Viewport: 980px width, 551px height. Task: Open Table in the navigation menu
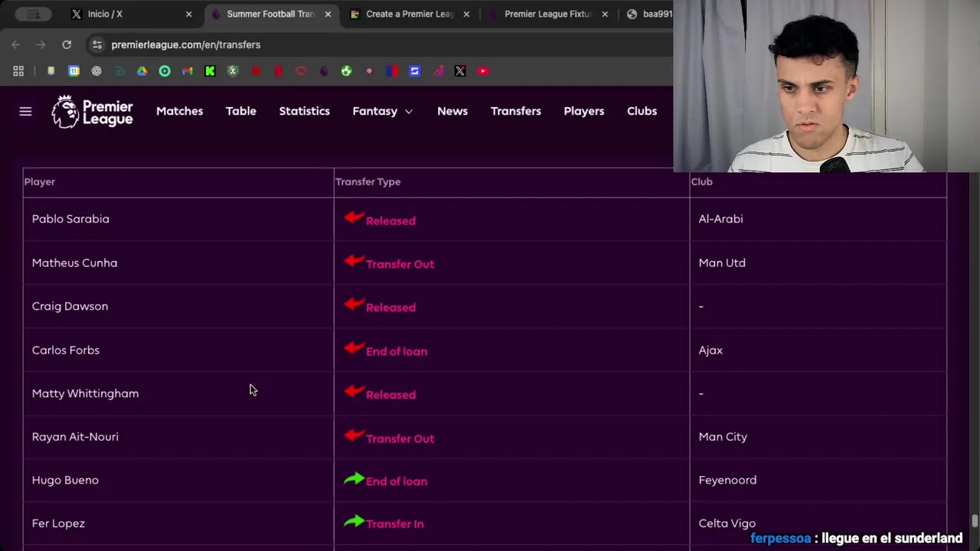coord(240,111)
